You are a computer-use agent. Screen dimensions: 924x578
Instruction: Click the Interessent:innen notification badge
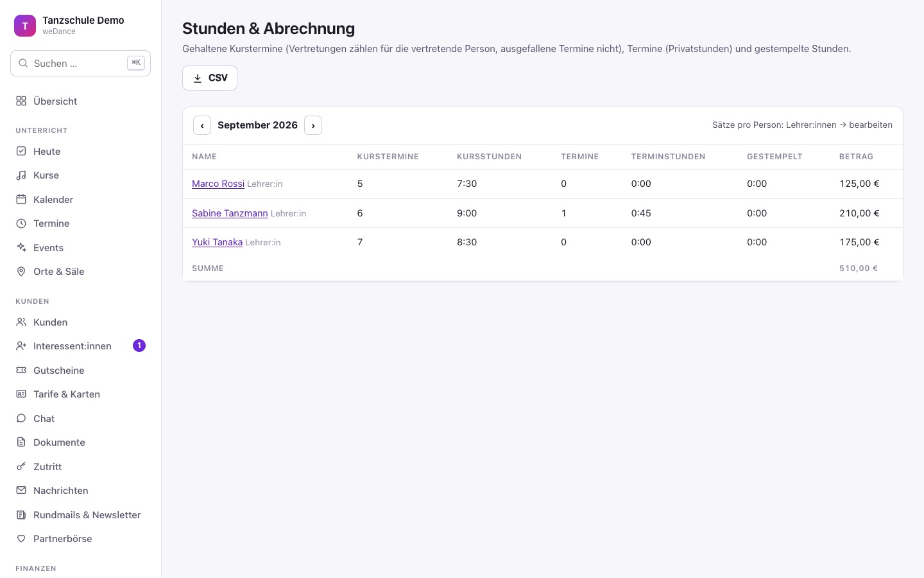coord(139,346)
